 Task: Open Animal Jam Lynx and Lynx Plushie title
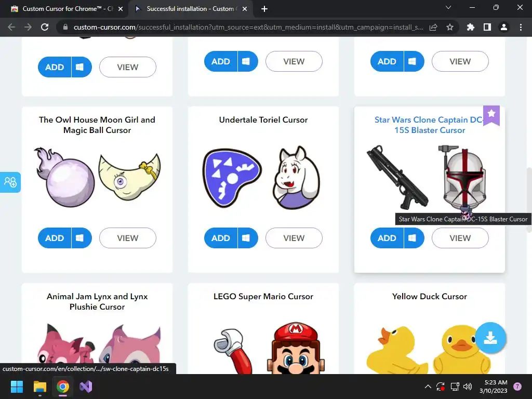coord(97,301)
